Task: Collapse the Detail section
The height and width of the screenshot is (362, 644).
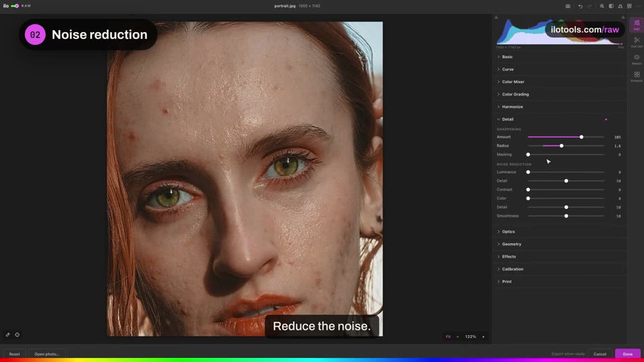Action: tap(559, 119)
